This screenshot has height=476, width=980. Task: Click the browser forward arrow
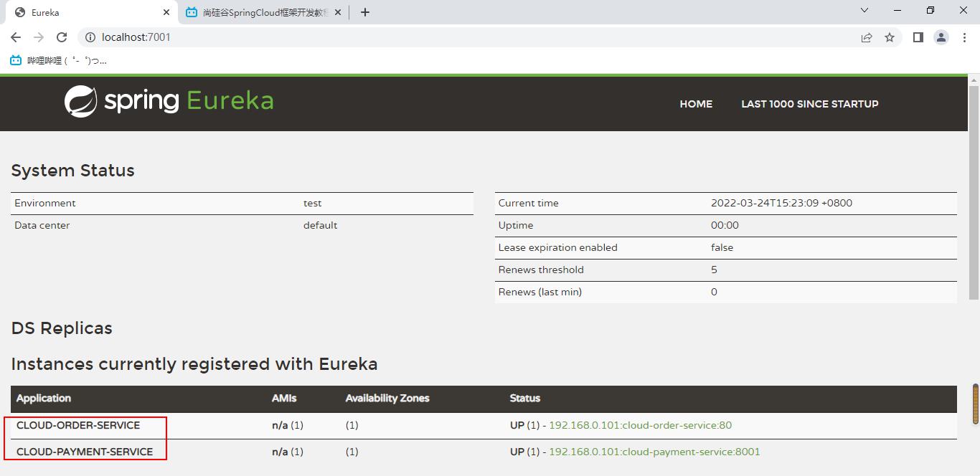39,37
